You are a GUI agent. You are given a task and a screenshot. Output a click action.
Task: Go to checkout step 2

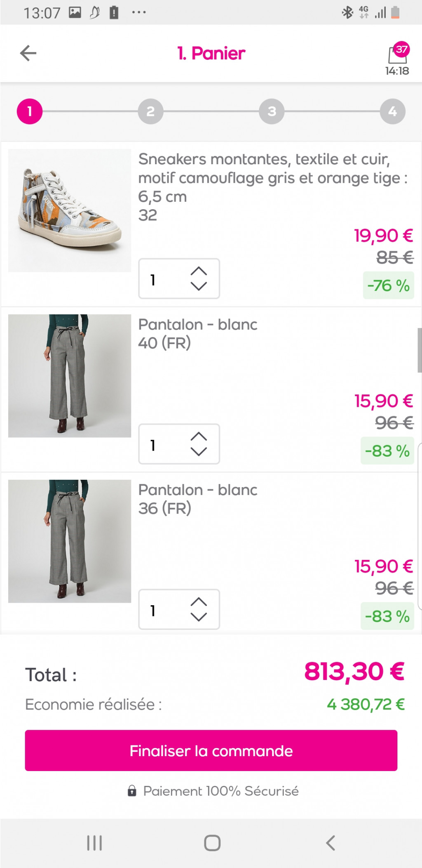tap(150, 111)
